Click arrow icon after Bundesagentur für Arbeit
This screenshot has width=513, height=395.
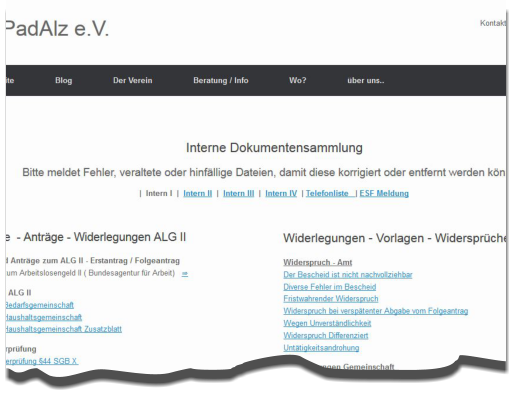pos(185,274)
